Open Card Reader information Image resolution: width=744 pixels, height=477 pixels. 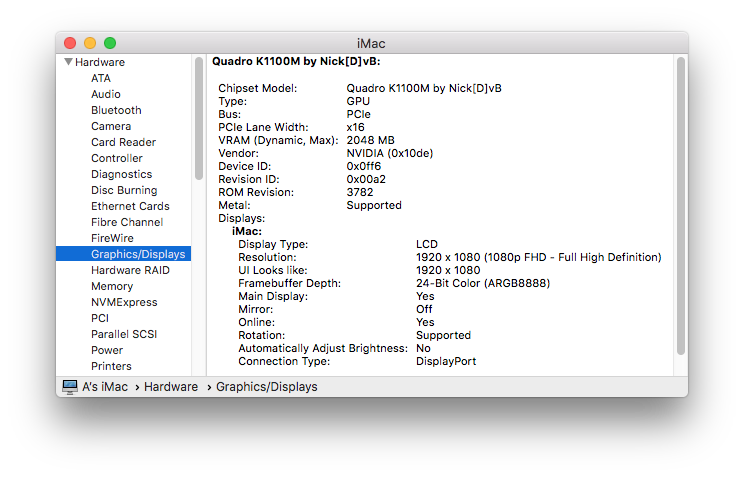click(x=123, y=142)
